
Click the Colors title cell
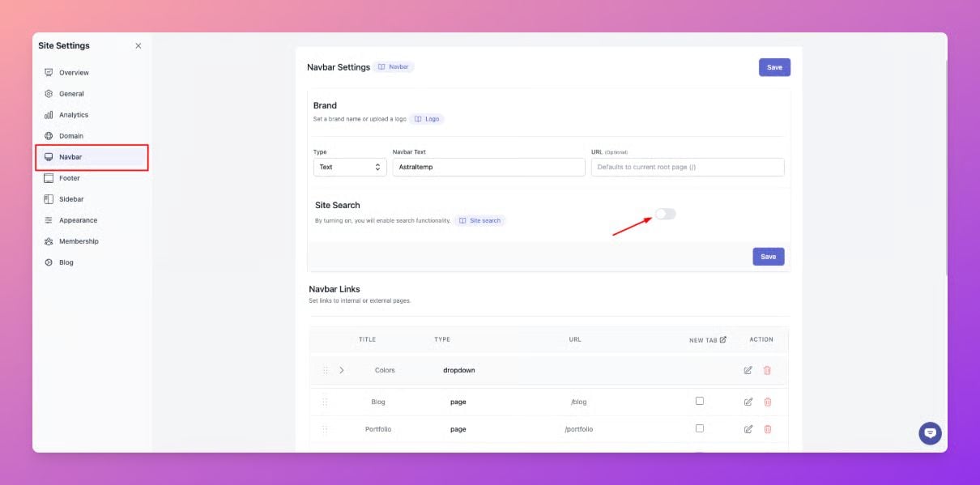(x=385, y=370)
